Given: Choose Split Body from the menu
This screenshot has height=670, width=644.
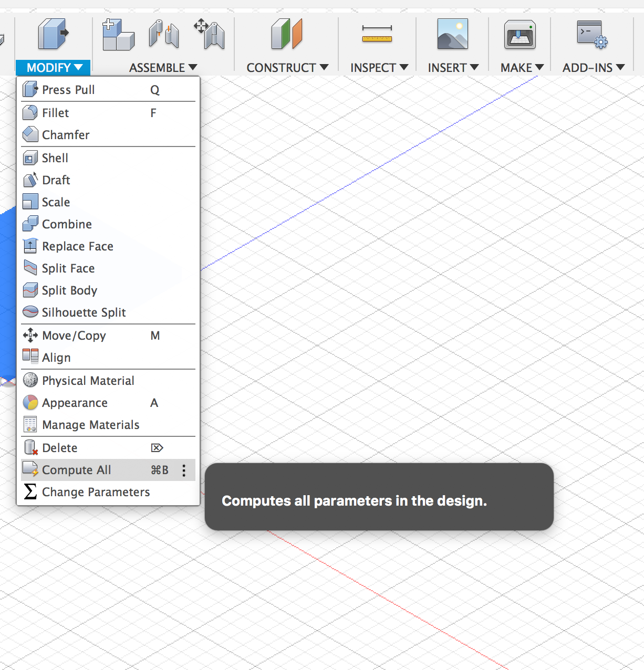Looking at the screenshot, I should pyautogui.click(x=108, y=290).
